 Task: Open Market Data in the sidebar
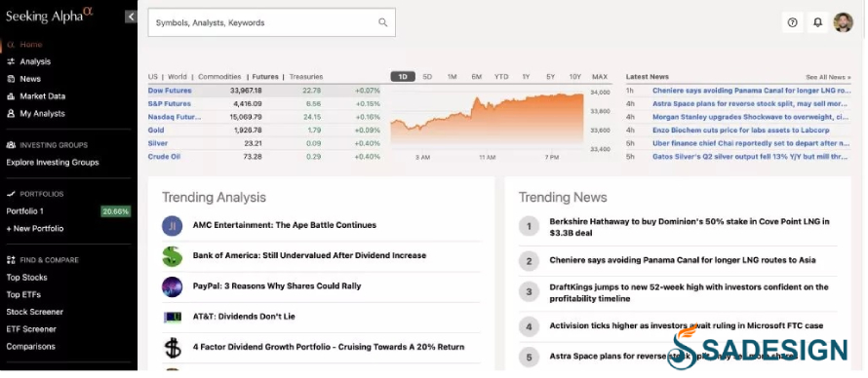pos(43,96)
